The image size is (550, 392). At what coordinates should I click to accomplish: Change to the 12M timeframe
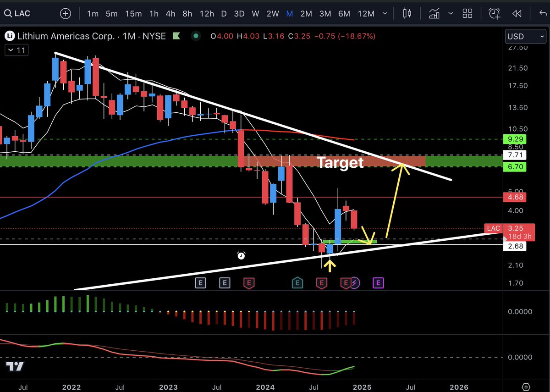point(366,14)
